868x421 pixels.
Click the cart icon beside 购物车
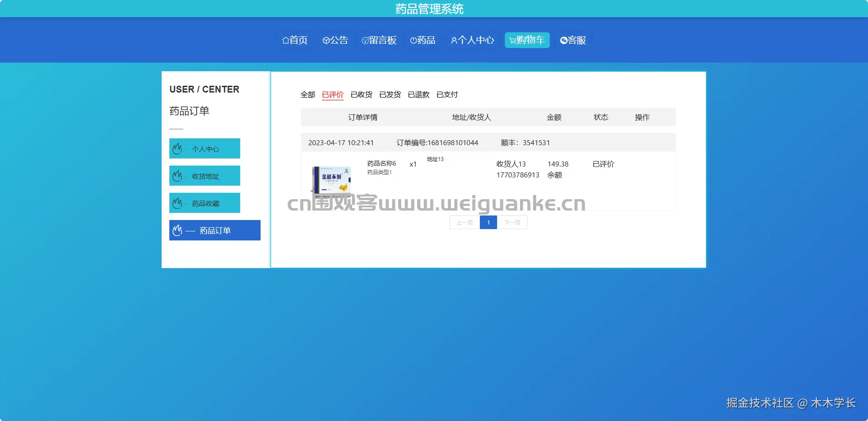(513, 40)
